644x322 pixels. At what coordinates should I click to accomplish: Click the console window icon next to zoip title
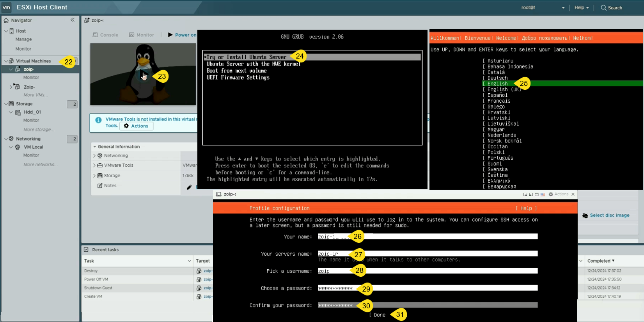tap(219, 194)
